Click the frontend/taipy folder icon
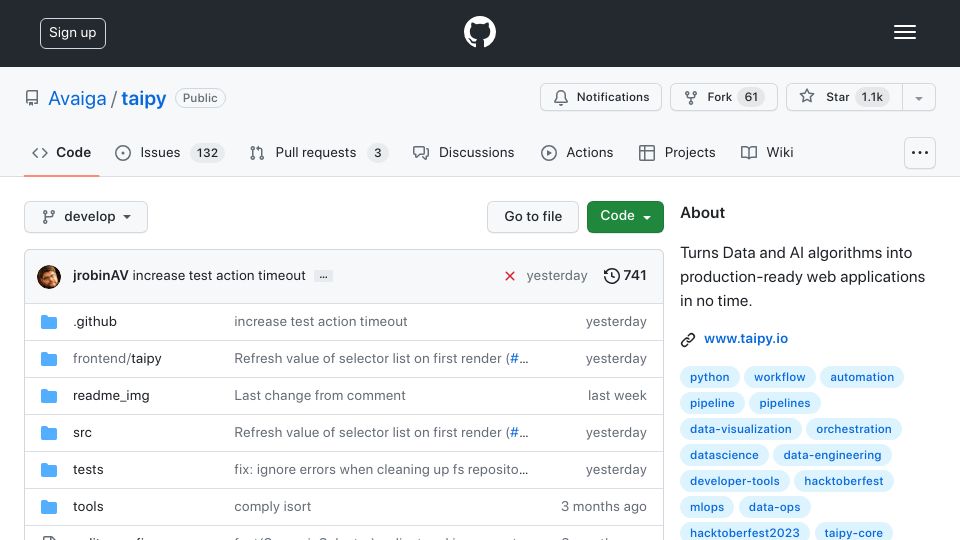Viewport: 960px width, 540px height. pyautogui.click(x=49, y=359)
